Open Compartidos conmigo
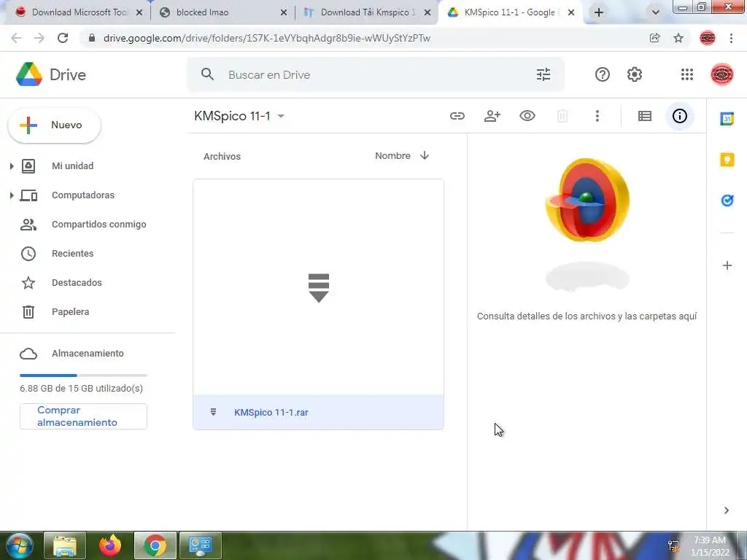747x560 pixels. 98,225
